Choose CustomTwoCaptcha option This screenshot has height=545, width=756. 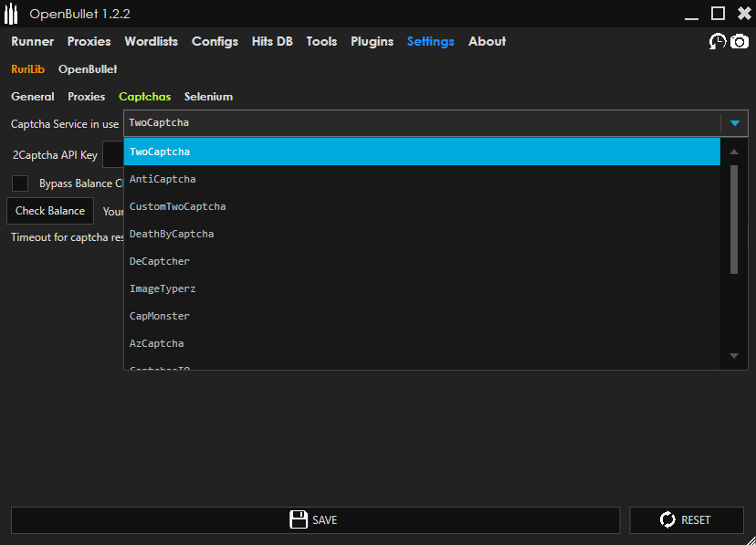(422, 206)
